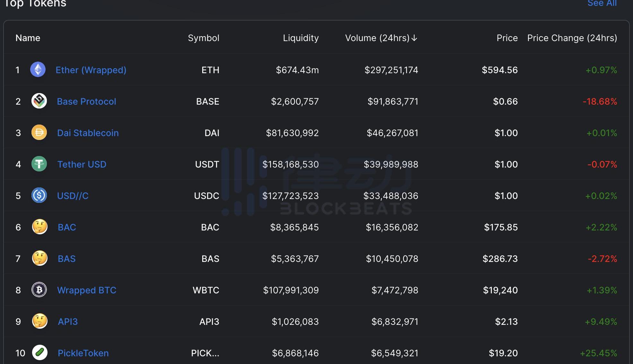Screen dimensions: 633x364
Task: Click the Base Protocol token icon
Action: [x=39, y=101]
